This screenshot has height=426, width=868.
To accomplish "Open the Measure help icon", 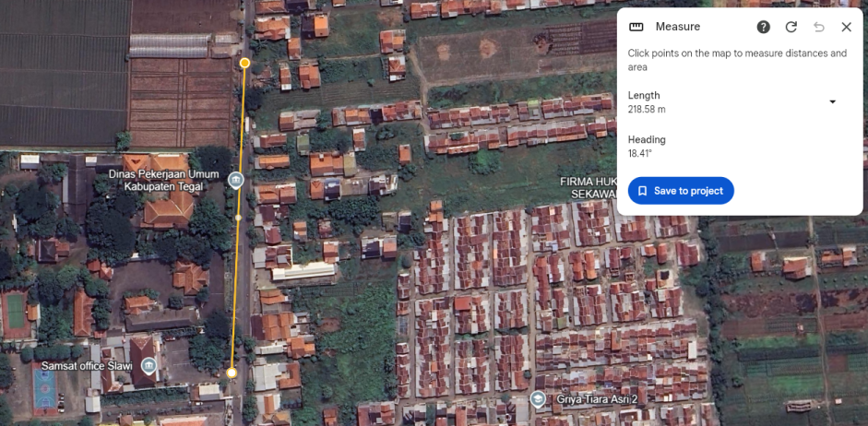I will [764, 27].
